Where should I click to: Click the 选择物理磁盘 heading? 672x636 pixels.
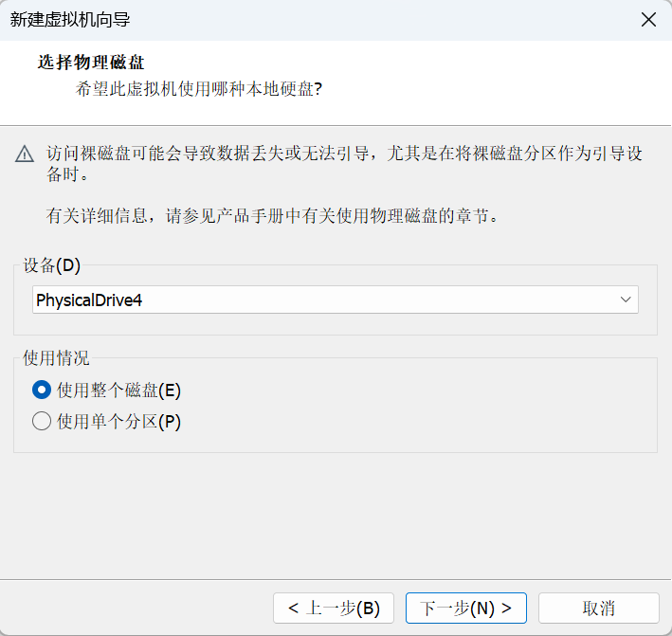[91, 63]
